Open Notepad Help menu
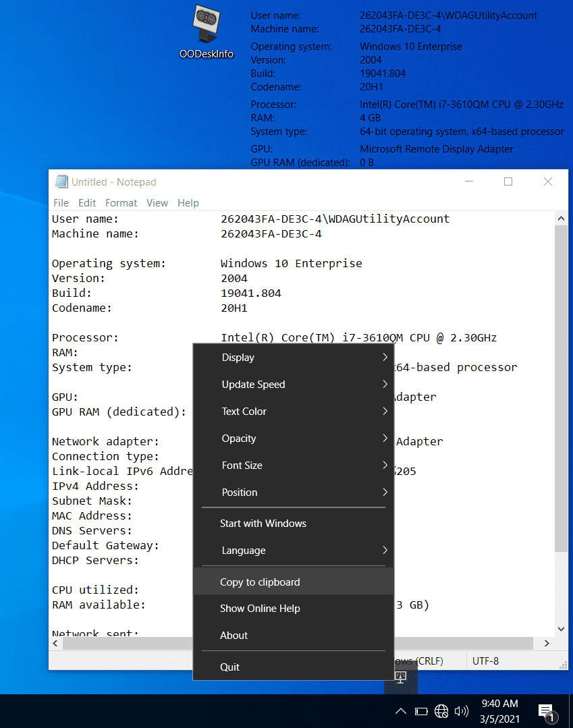Screen dimensions: 573x728 click(188, 203)
